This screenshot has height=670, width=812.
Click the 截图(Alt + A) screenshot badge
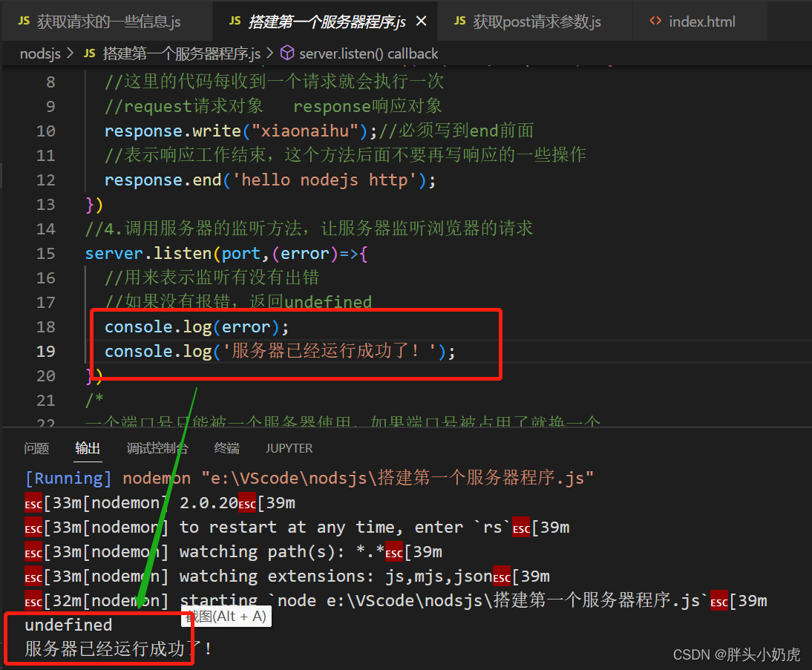(x=226, y=617)
